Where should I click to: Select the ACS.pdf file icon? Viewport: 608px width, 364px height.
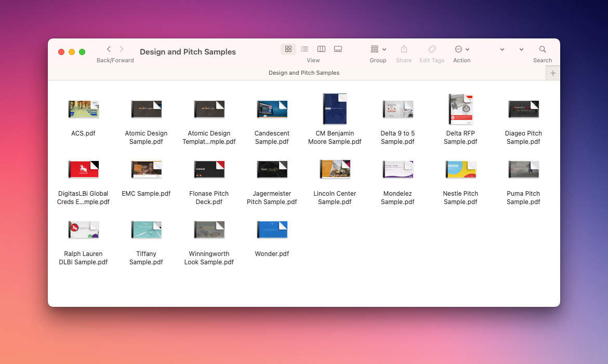point(83,110)
